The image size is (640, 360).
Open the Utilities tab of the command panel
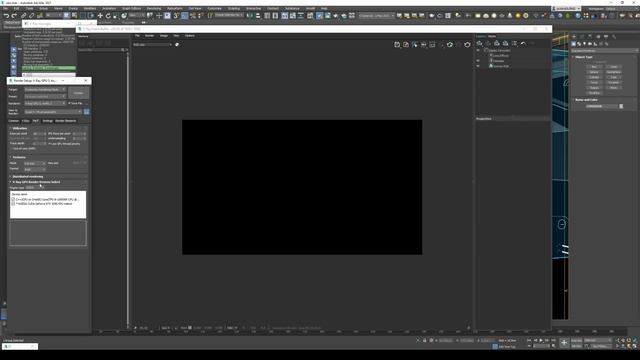pyautogui.click(x=614, y=37)
